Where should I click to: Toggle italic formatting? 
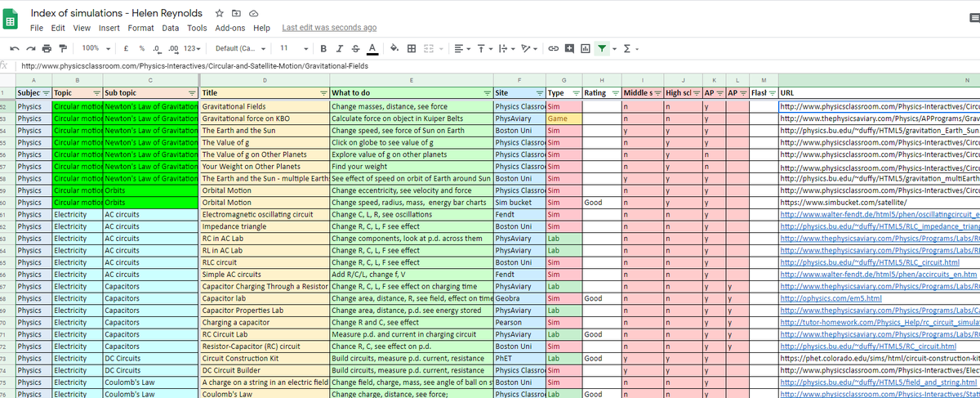341,48
